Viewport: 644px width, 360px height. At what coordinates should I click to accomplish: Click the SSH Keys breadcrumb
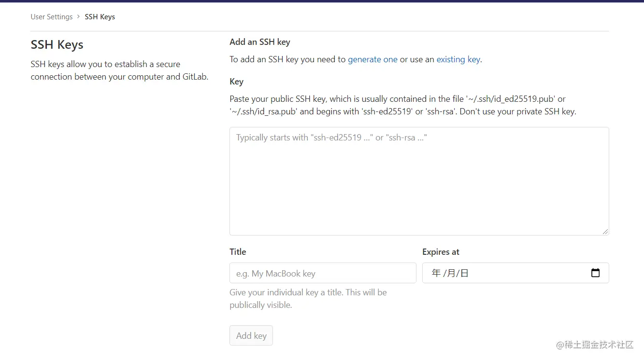(x=100, y=17)
